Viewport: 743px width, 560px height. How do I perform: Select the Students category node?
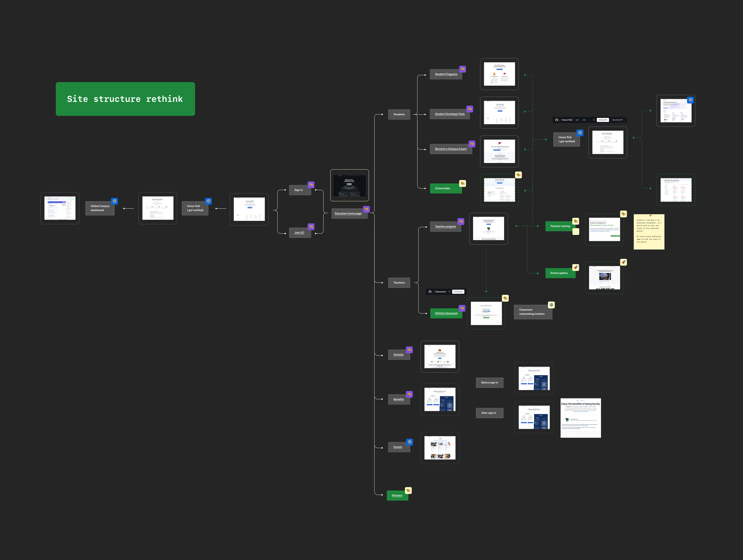click(399, 114)
